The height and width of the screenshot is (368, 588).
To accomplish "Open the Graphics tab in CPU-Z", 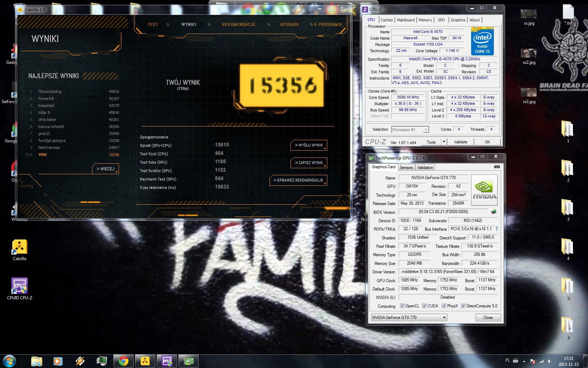I will [458, 20].
